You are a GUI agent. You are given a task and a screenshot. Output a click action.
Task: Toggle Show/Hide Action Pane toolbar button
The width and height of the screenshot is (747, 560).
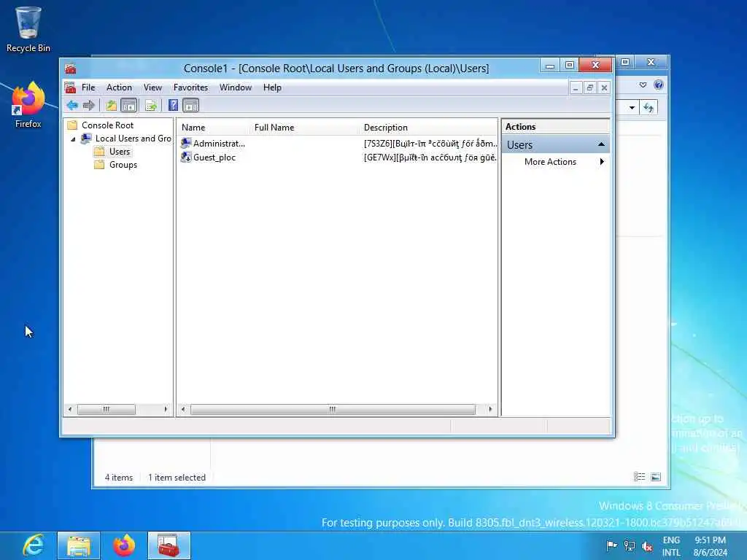[190, 105]
